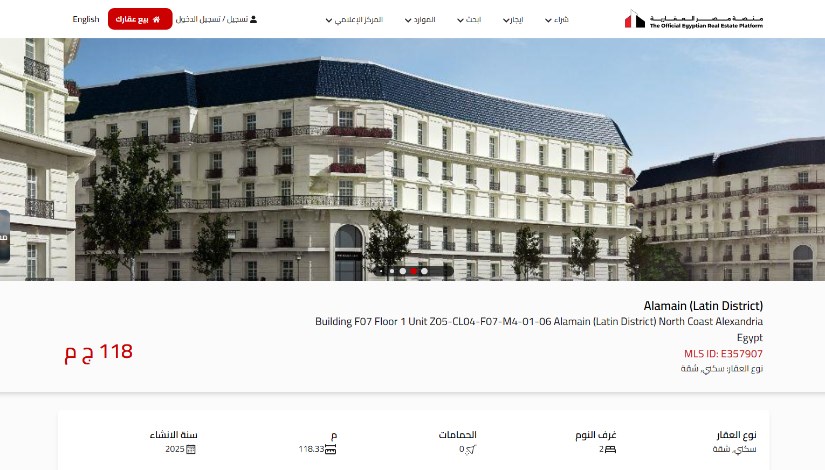825x470 pixels.
Task: Switch language to English
Action: tap(86, 19)
